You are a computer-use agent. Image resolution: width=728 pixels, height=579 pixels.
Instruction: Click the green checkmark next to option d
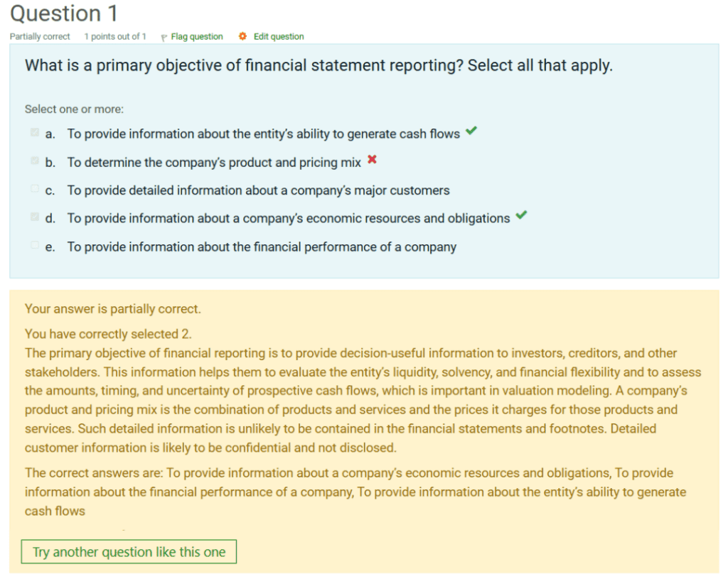click(522, 215)
